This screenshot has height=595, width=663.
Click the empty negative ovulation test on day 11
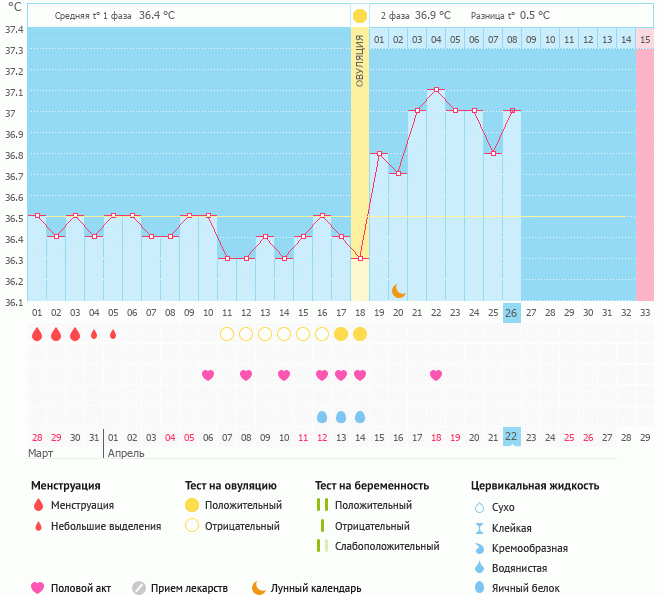(x=227, y=334)
